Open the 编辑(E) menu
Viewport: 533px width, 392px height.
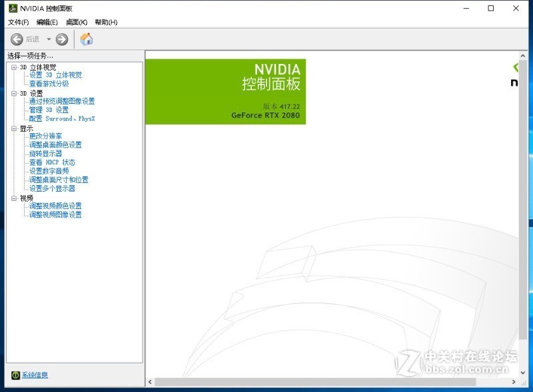[x=47, y=23]
